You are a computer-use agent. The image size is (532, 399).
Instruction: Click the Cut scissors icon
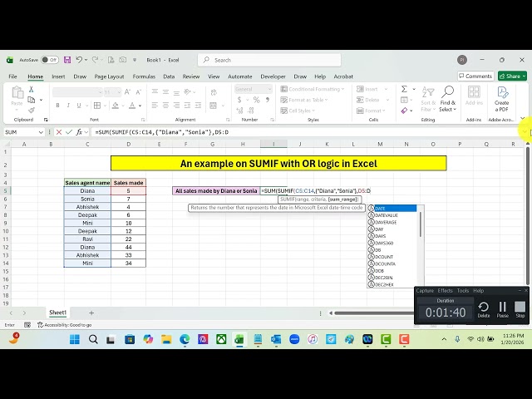(32, 89)
